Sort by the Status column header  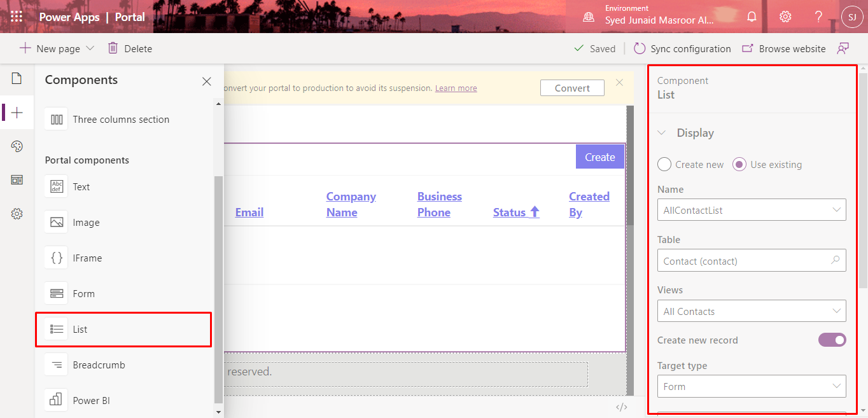[x=511, y=212]
